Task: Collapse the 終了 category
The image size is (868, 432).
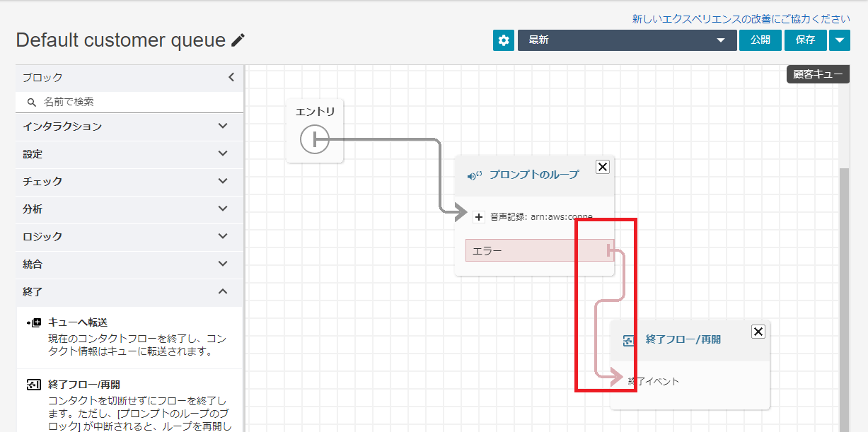Action: (x=129, y=292)
